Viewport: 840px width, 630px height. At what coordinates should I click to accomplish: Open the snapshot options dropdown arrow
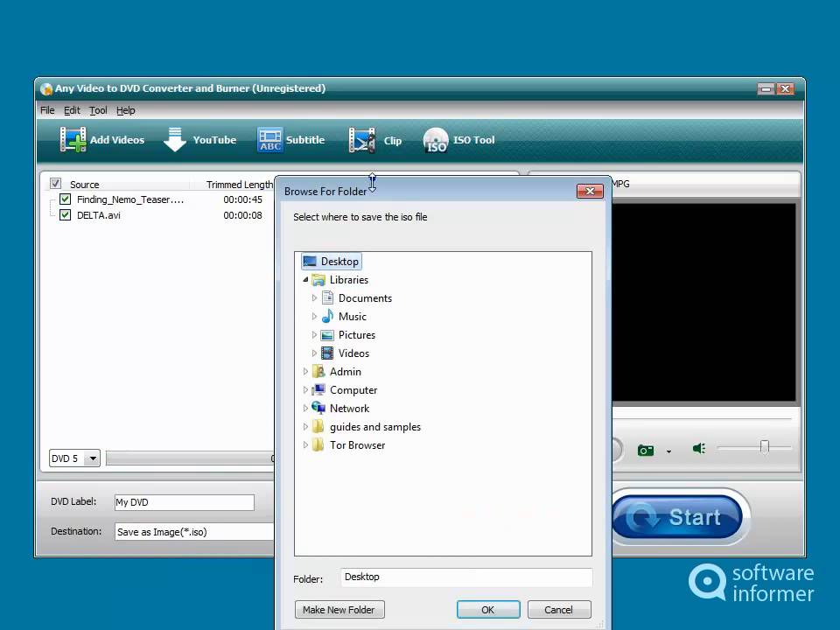point(668,451)
